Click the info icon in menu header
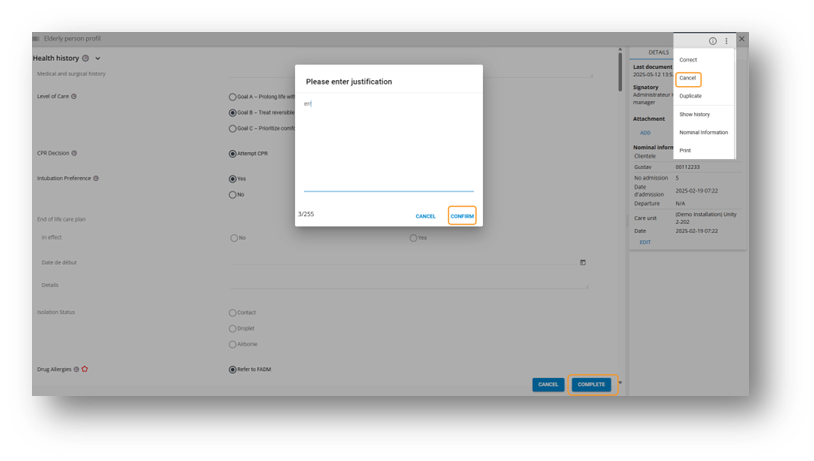 pyautogui.click(x=713, y=41)
